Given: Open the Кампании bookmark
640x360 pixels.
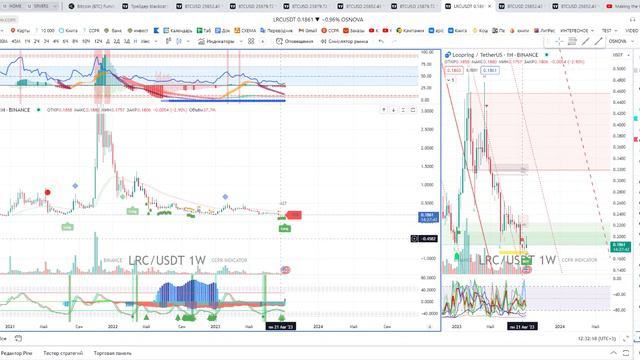Looking at the screenshot, I should point(410,31).
